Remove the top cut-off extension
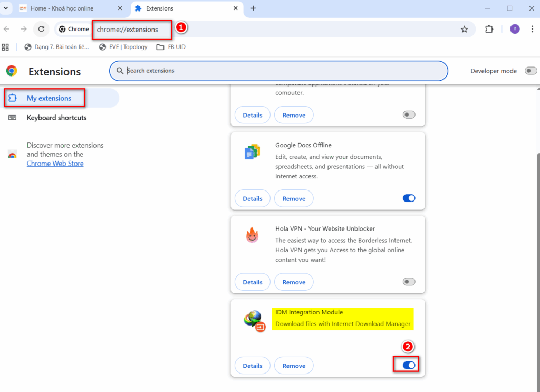This screenshot has width=540, height=392. (294, 115)
